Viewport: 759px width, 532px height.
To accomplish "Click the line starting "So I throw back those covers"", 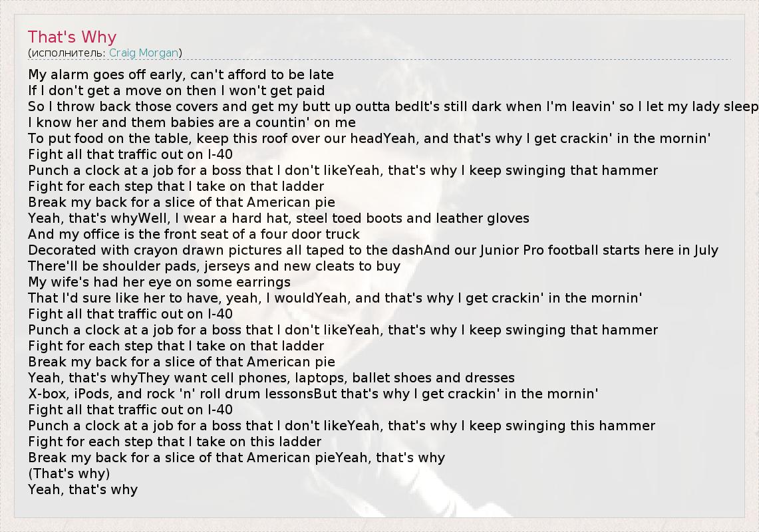I will coord(392,106).
